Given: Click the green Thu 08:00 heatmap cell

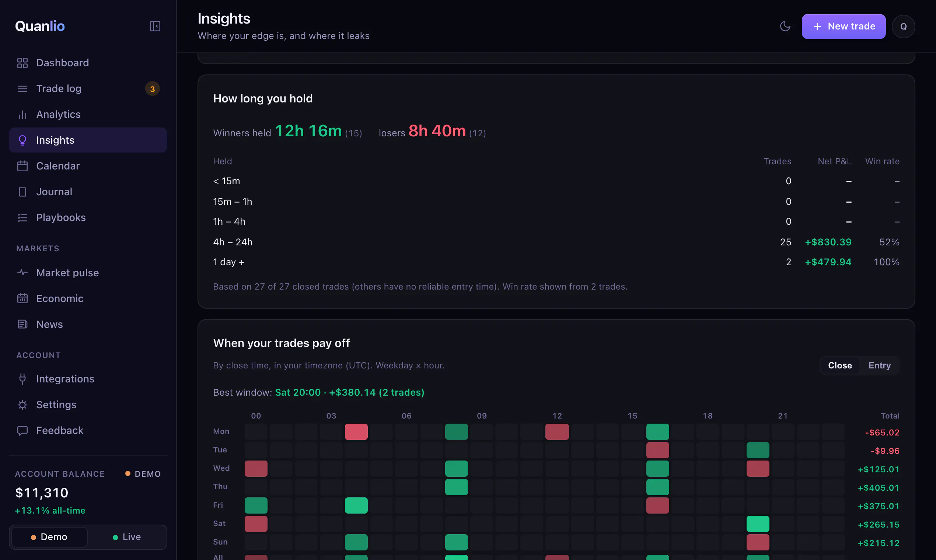Looking at the screenshot, I should click(x=456, y=487).
